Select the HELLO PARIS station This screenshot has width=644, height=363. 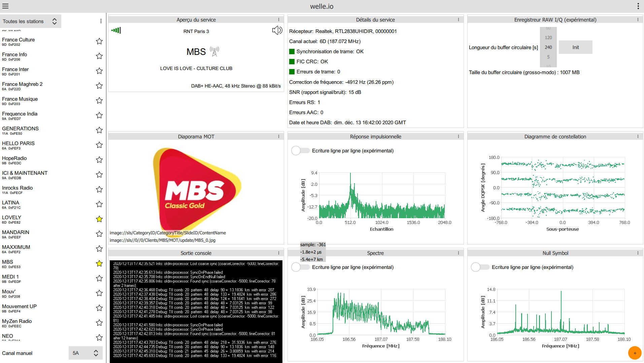pos(47,145)
